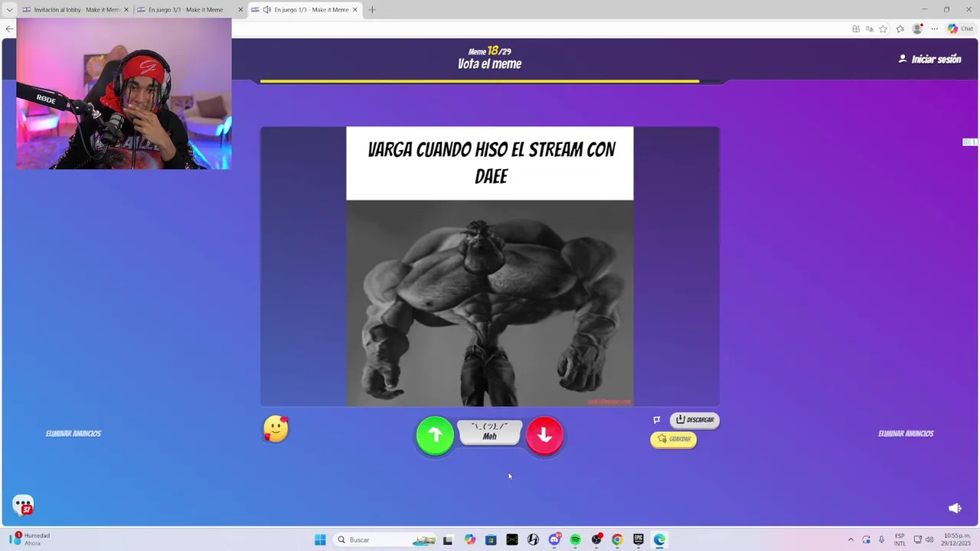Screen dimensions: 980x551
Task: Open Task View in taskbar
Action: [x=448, y=540]
